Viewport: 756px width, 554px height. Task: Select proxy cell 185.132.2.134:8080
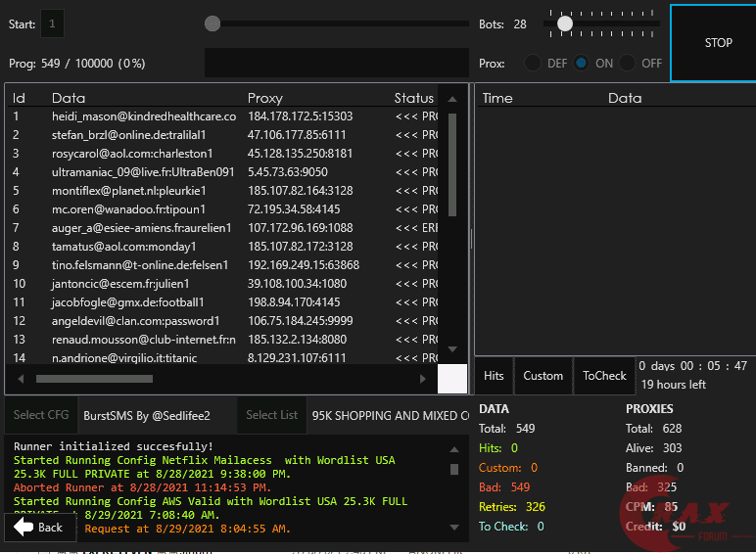(x=297, y=340)
